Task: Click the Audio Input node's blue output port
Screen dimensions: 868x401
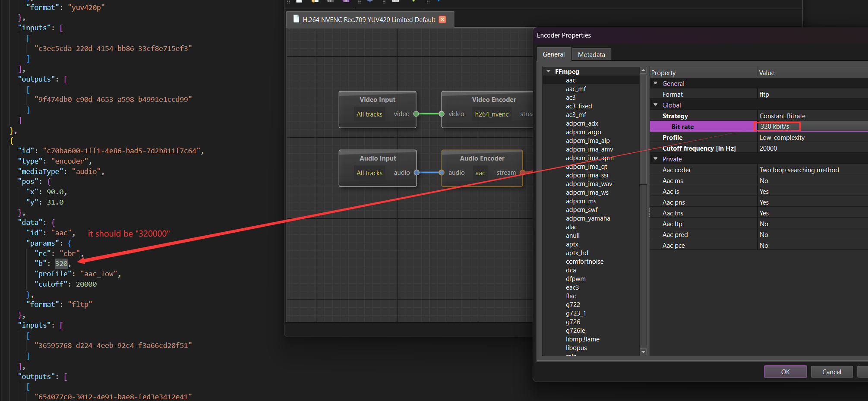Action: (x=417, y=173)
